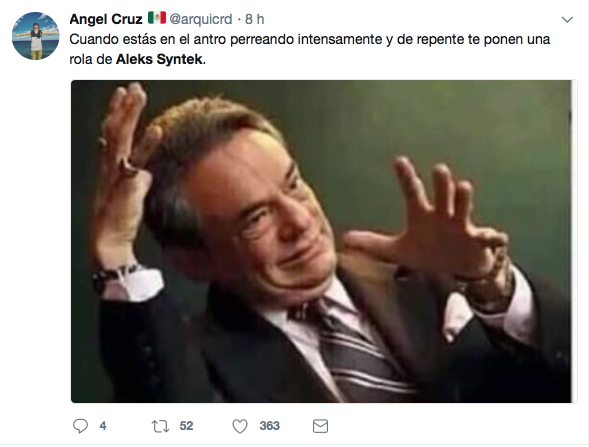Click the 363 likes count
Screen dimensions: 589x447
[269, 426]
